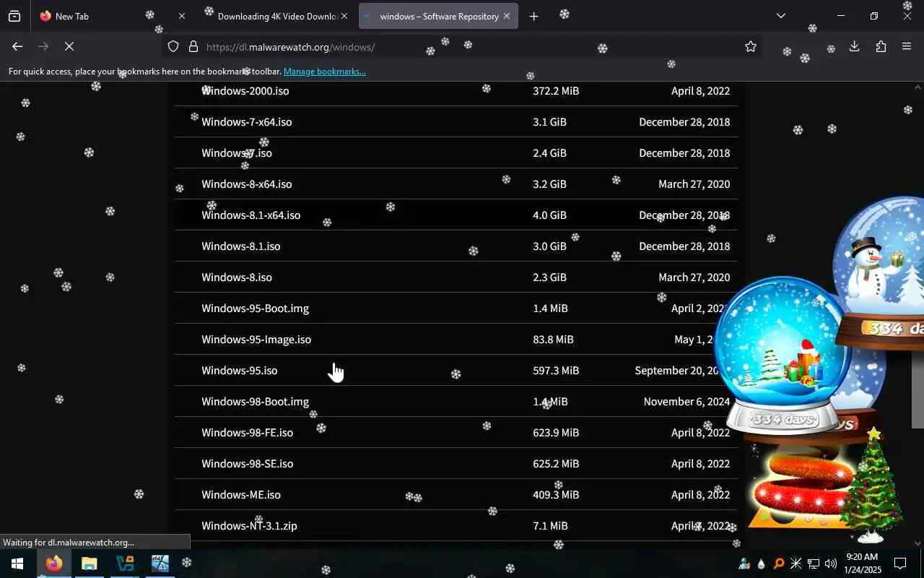Open the taskbar clock and calendar
Viewport: 924px width, 578px height.
click(862, 564)
